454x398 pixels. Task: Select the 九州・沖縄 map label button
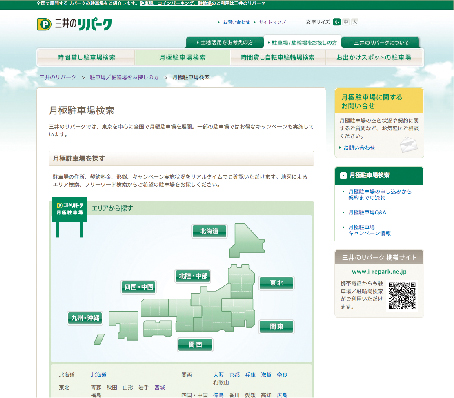point(85,318)
